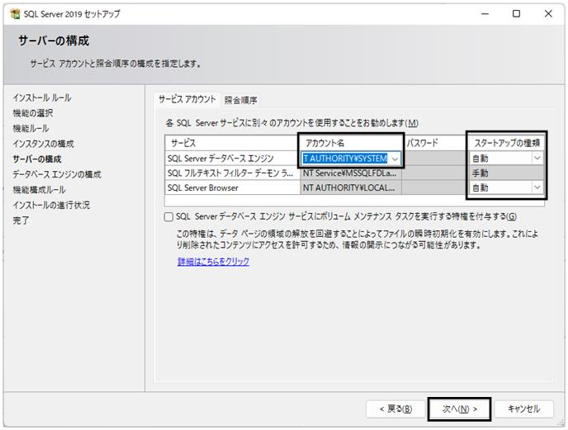Switch to the 照合順序 tab

(x=241, y=100)
